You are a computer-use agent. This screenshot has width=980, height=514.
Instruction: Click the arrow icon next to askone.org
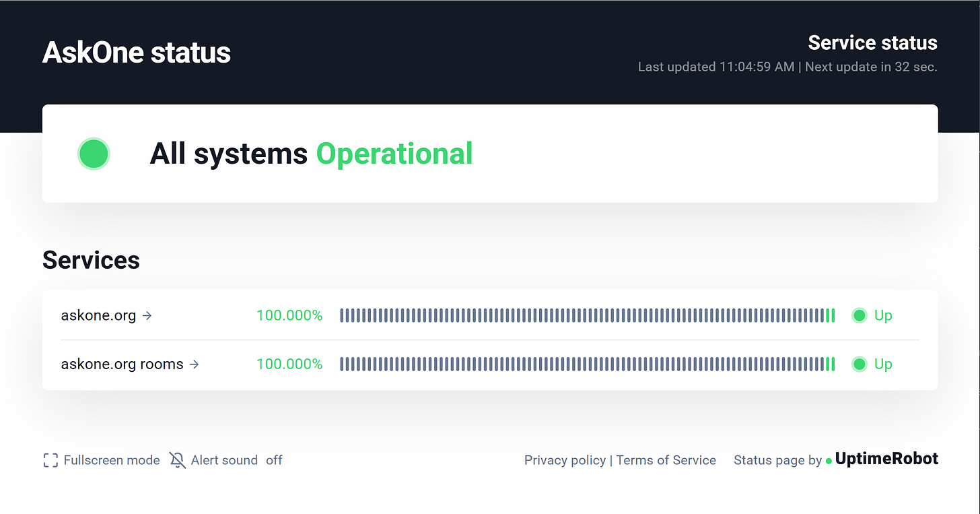[x=147, y=315]
